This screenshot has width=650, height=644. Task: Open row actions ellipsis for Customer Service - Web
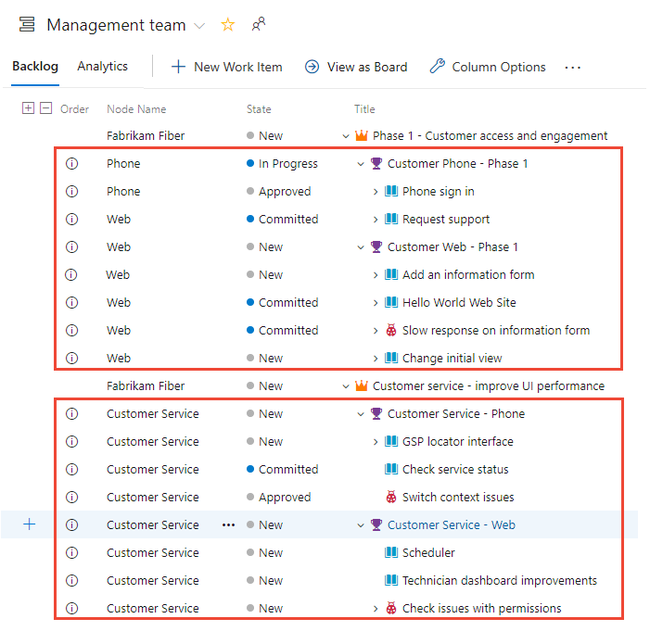click(x=228, y=525)
